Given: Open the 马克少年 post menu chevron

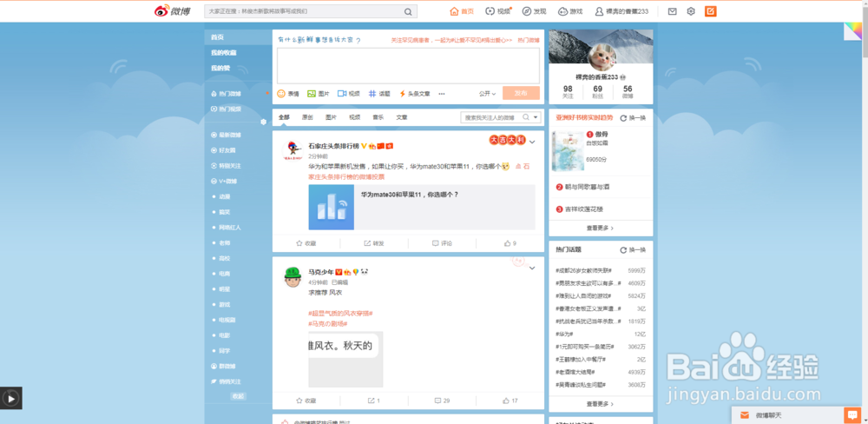Looking at the screenshot, I should [532, 268].
